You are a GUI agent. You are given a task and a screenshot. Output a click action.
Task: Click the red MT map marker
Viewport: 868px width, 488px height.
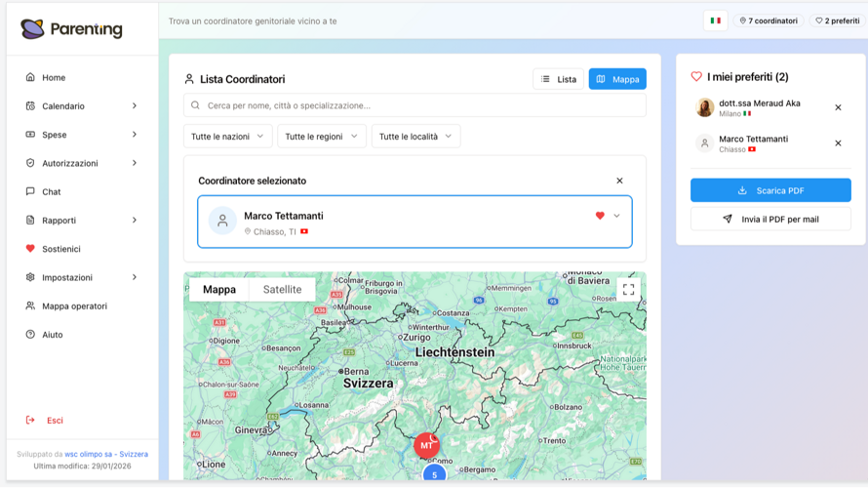pyautogui.click(x=425, y=445)
